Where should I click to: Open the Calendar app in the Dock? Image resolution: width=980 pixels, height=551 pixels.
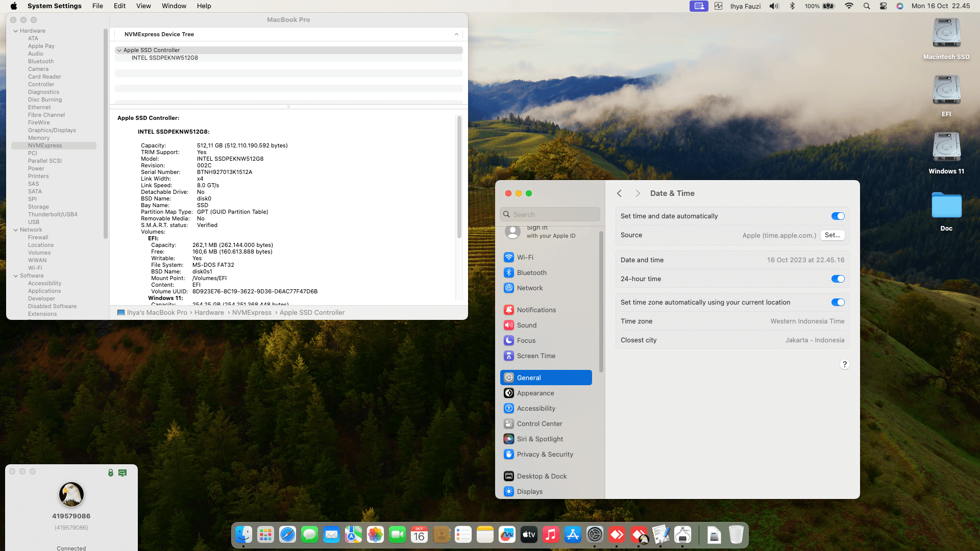point(419,535)
